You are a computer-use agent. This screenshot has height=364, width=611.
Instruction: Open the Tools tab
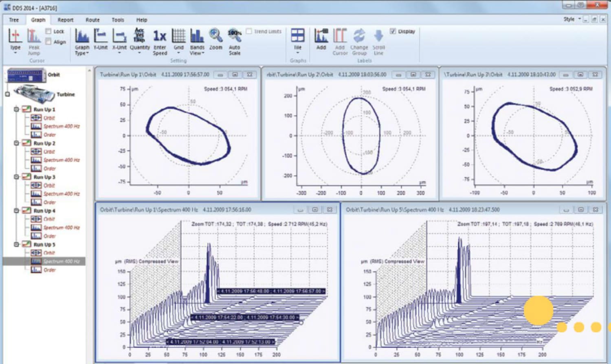tap(118, 20)
